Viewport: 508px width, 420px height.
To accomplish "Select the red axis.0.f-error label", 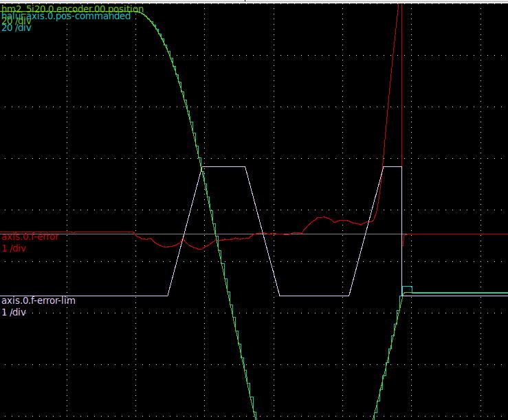I will [30, 236].
